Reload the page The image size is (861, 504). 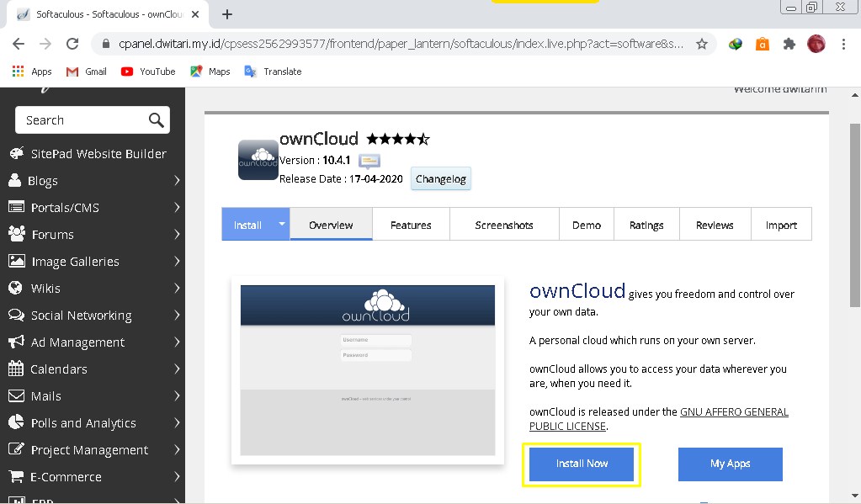pos(72,44)
